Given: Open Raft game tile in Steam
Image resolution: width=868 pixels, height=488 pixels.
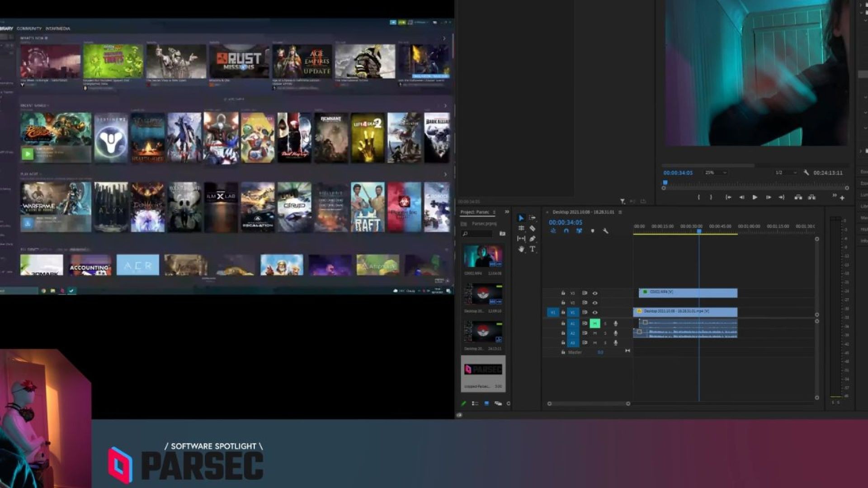Looking at the screenshot, I should [x=367, y=207].
